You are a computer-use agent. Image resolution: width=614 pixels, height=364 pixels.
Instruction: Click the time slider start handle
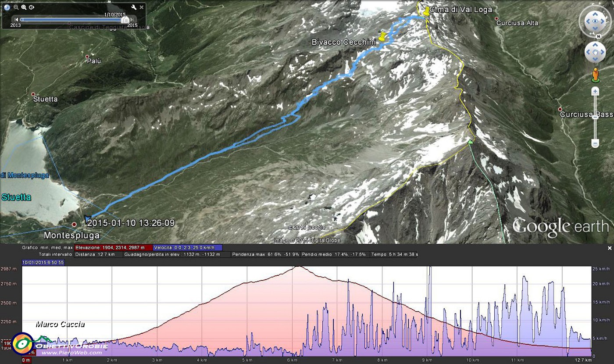pyautogui.click(x=21, y=19)
